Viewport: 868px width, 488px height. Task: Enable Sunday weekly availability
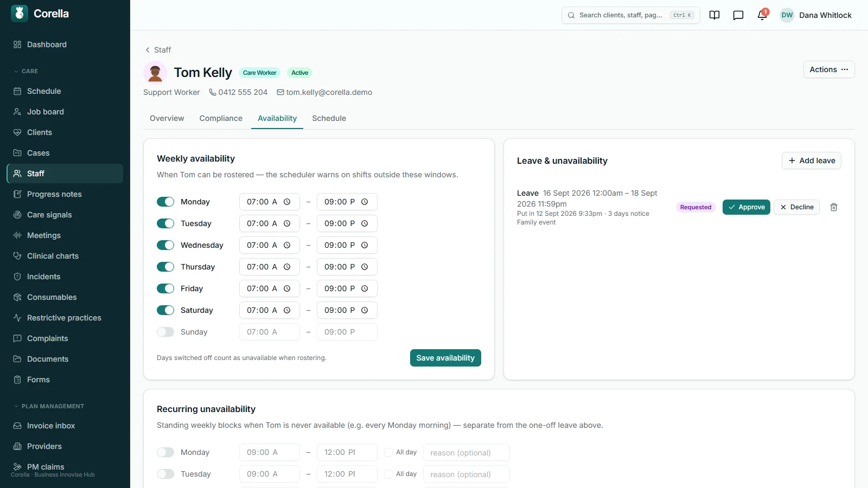(x=165, y=332)
